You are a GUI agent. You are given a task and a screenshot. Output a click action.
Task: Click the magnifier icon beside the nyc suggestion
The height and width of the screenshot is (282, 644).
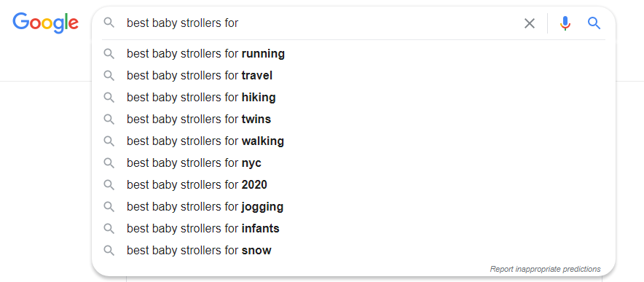[109, 162]
